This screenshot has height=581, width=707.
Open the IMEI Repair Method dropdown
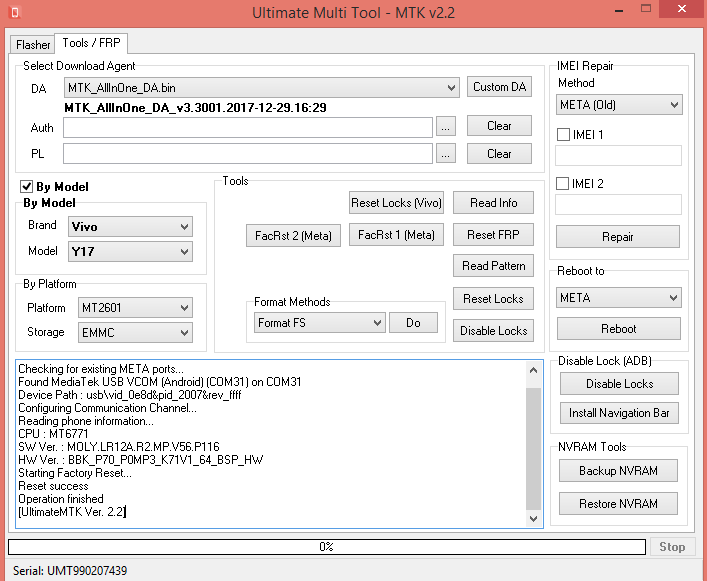(x=618, y=105)
